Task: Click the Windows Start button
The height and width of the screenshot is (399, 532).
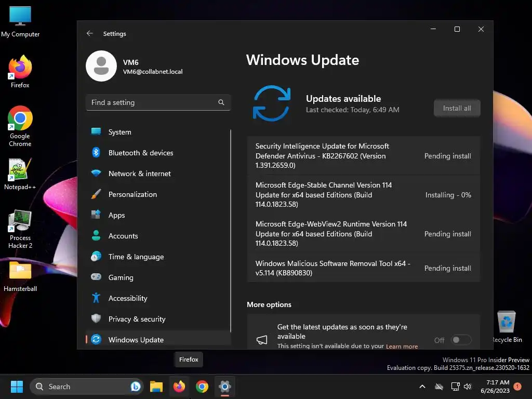Action: pos(17,387)
